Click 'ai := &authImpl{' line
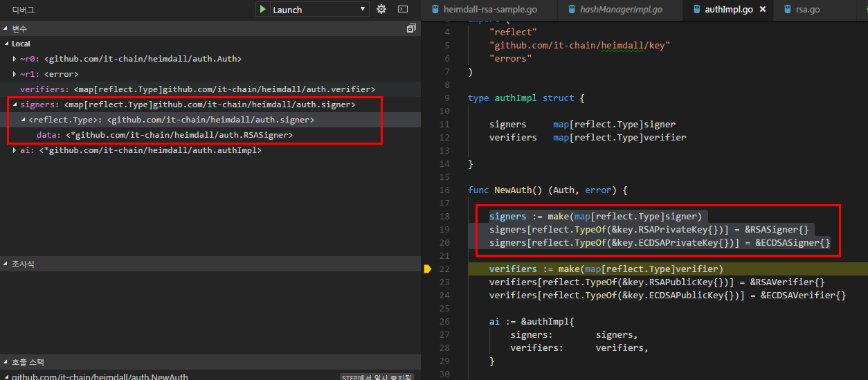The image size is (868, 380). [x=532, y=322]
